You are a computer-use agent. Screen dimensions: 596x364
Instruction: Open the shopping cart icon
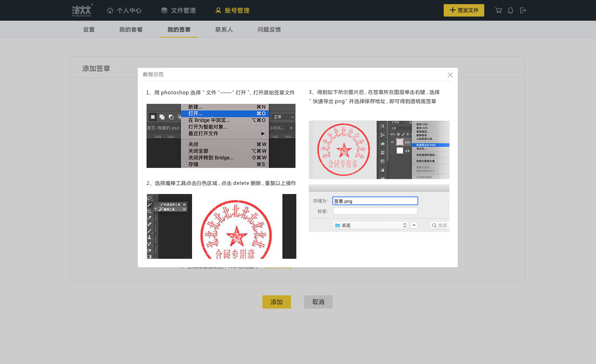498,10
